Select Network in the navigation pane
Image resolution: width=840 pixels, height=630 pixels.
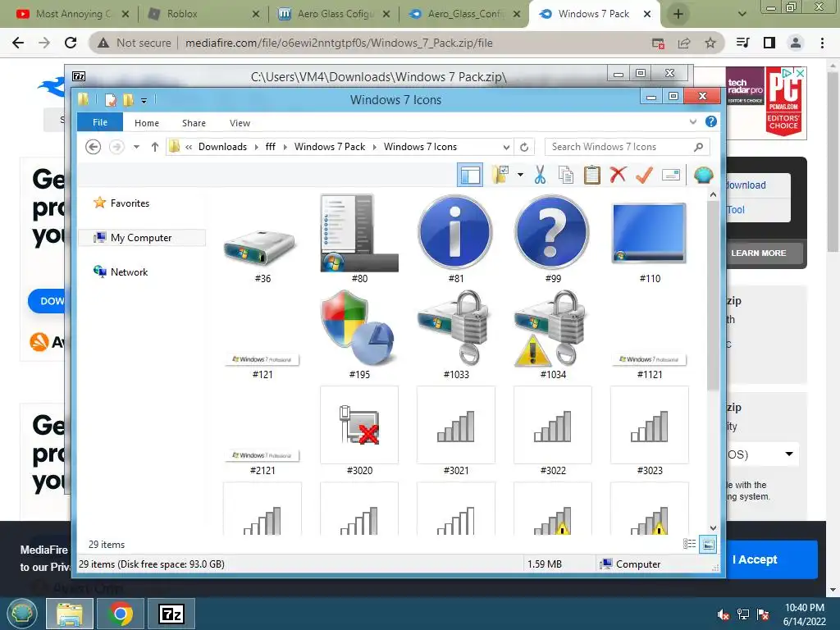[129, 272]
